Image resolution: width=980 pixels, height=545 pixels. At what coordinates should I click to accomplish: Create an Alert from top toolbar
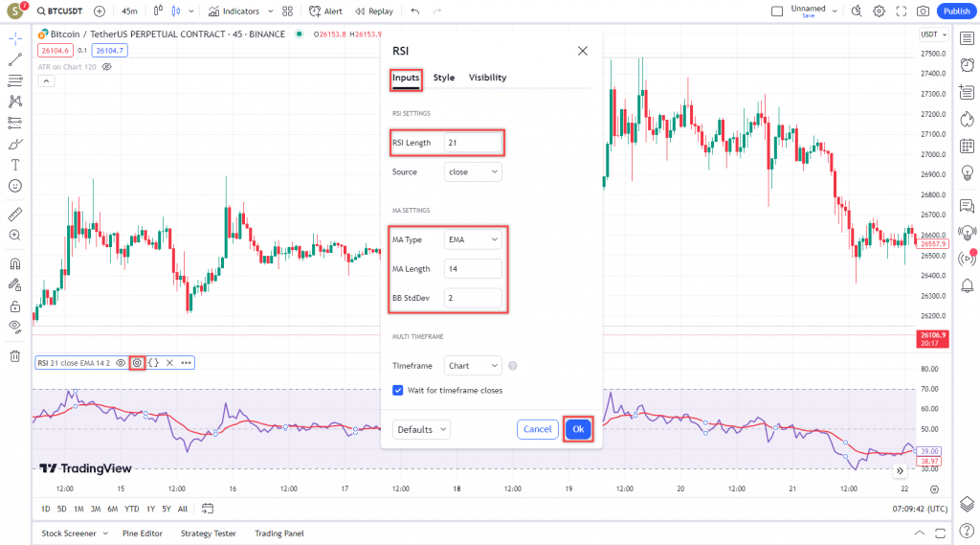326,11
